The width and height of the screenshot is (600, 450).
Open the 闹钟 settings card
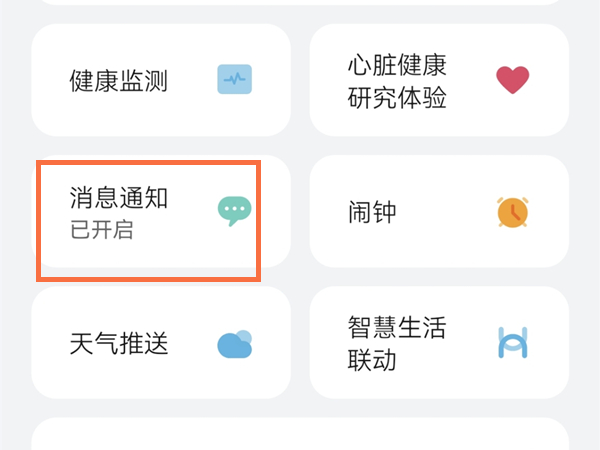coord(439,212)
